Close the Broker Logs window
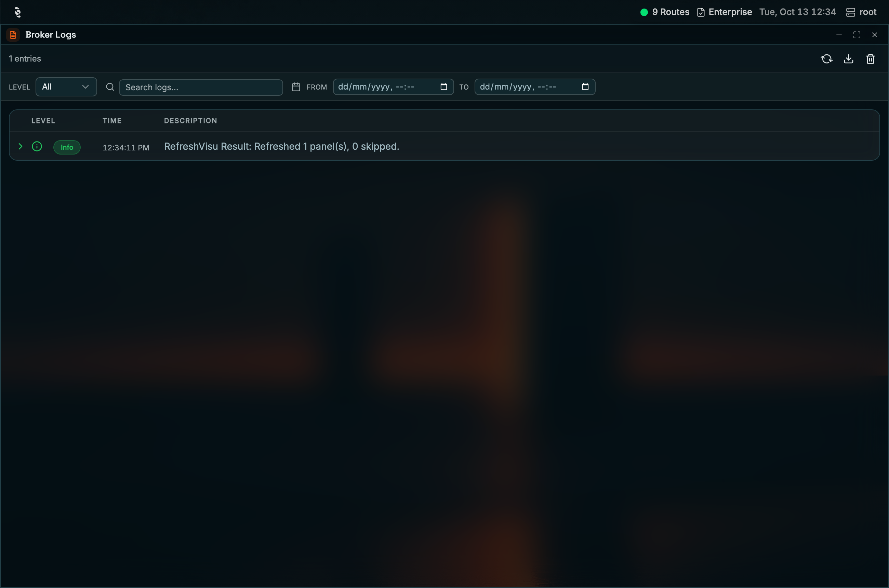 874,35
